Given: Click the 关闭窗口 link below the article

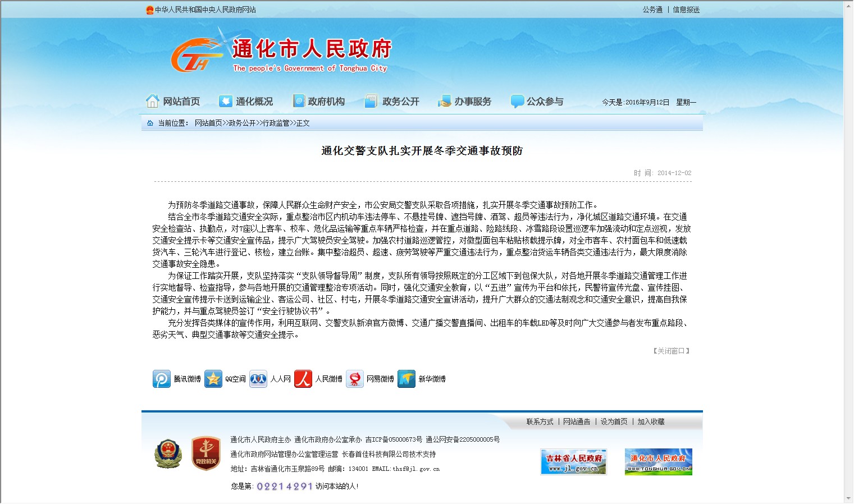Looking at the screenshot, I should pos(671,351).
